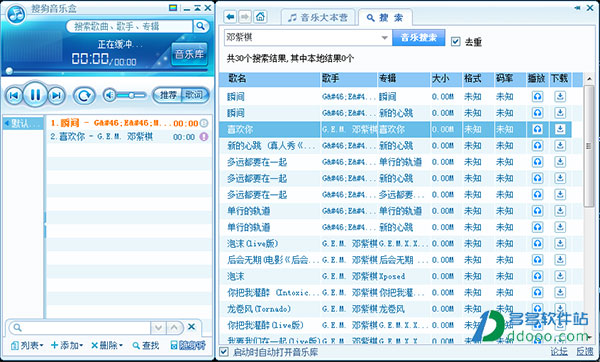
Task: Find previous match with up arrow
Action: [174, 328]
